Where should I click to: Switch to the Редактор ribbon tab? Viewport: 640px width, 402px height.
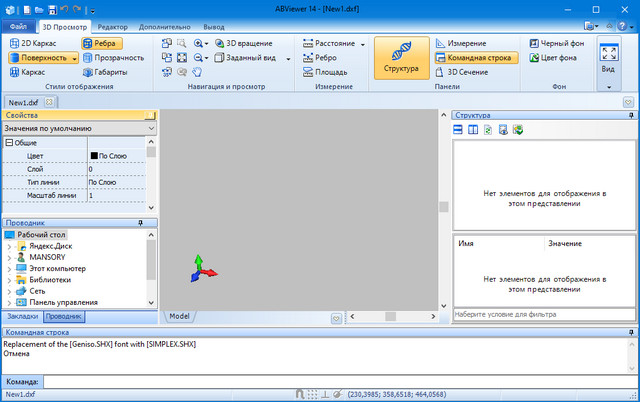point(112,25)
